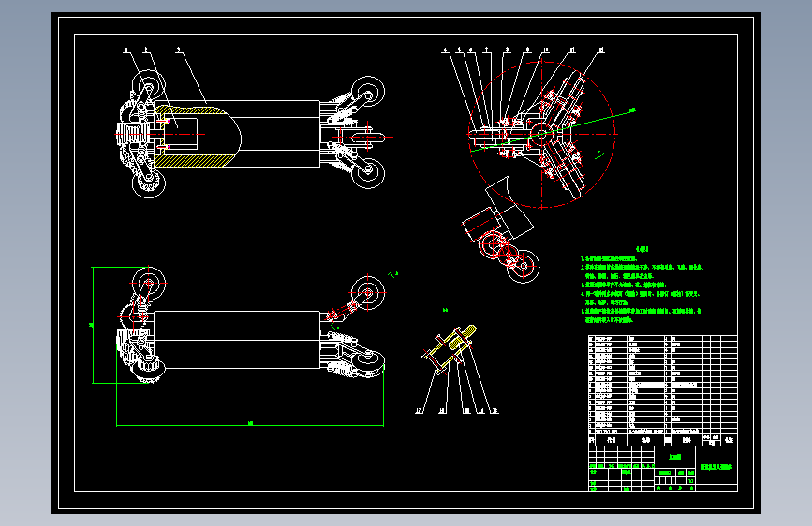The width and height of the screenshot is (812, 526).
Task: Select the red dashed circle in top-right view
Action: pyautogui.click(x=541, y=134)
